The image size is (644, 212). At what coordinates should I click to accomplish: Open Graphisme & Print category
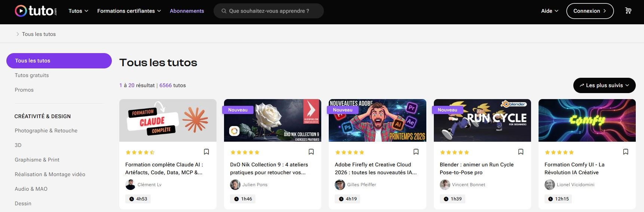coord(37,160)
